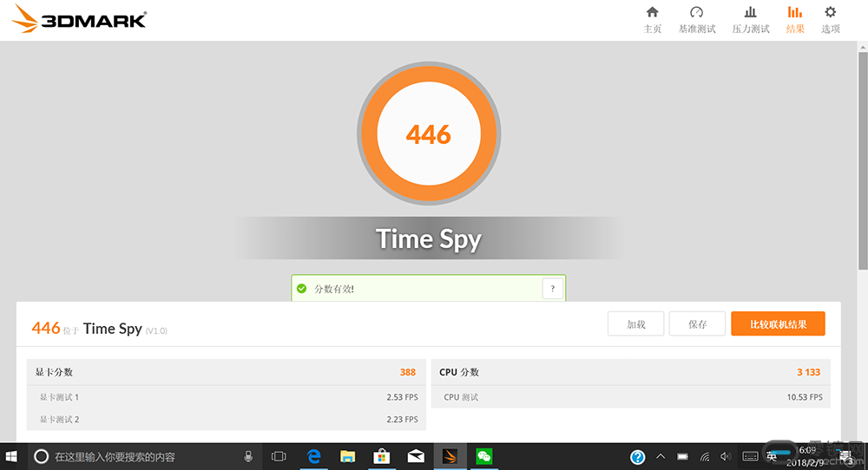Open Microsoft Store from taskbar
Image resolution: width=868 pixels, height=470 pixels.
pos(381,457)
